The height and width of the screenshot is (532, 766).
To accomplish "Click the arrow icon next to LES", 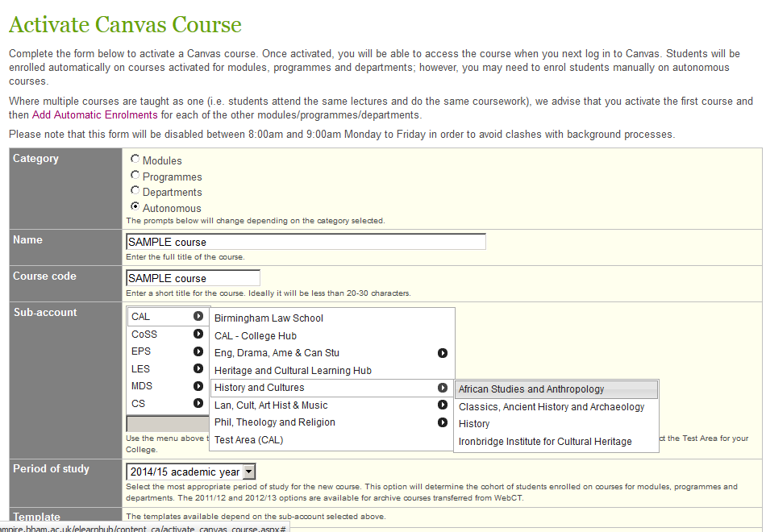I will 198,369.
